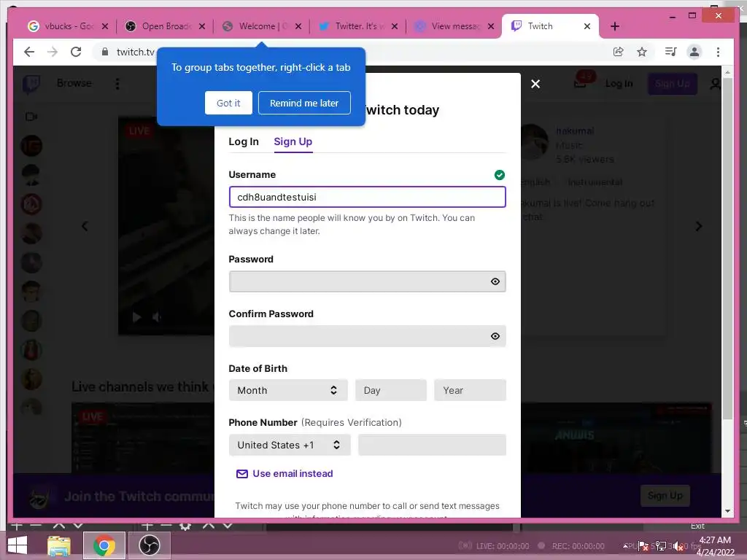Screen dimensions: 747x560
Task: Click Chrome icon on the taskbar
Action: click(x=104, y=545)
